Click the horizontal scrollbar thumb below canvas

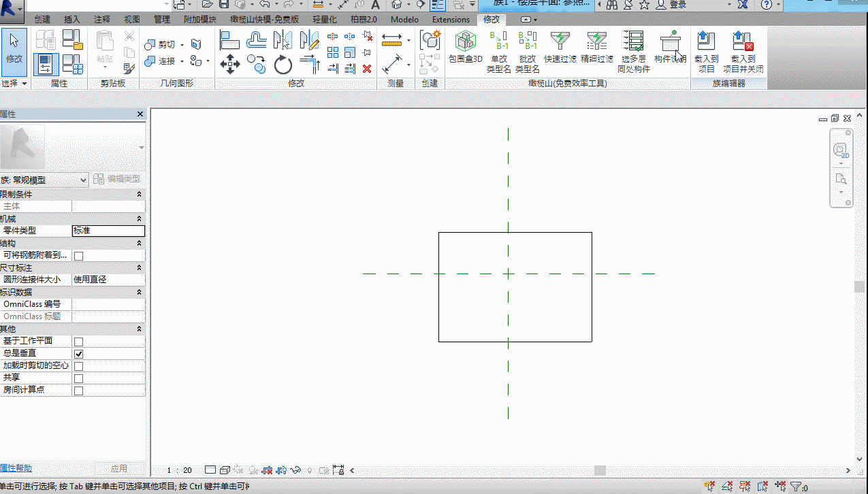click(x=600, y=470)
